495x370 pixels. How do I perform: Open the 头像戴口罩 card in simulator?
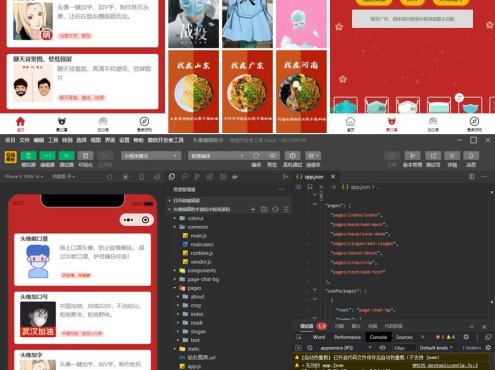click(x=83, y=260)
